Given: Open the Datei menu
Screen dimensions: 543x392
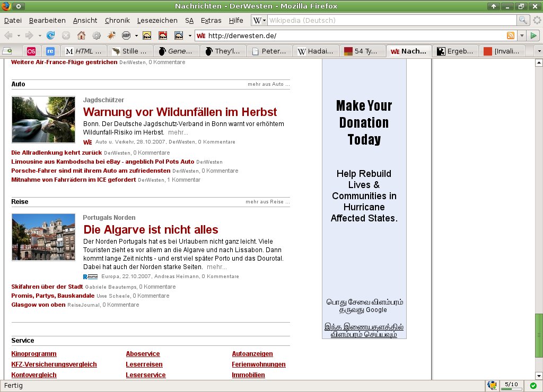Looking at the screenshot, I should (x=13, y=21).
